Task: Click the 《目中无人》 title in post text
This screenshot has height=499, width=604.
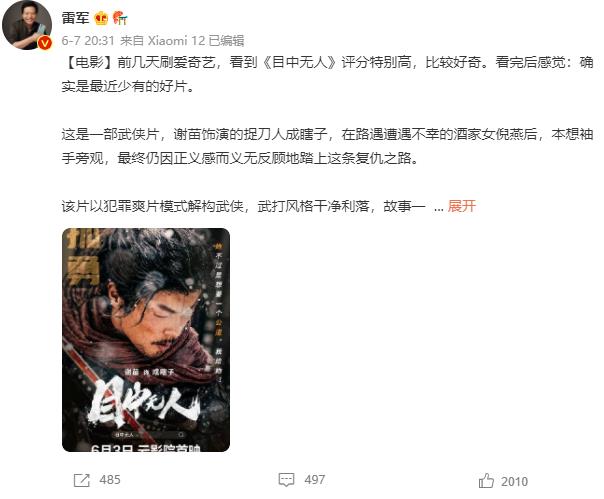Action: click(299, 62)
